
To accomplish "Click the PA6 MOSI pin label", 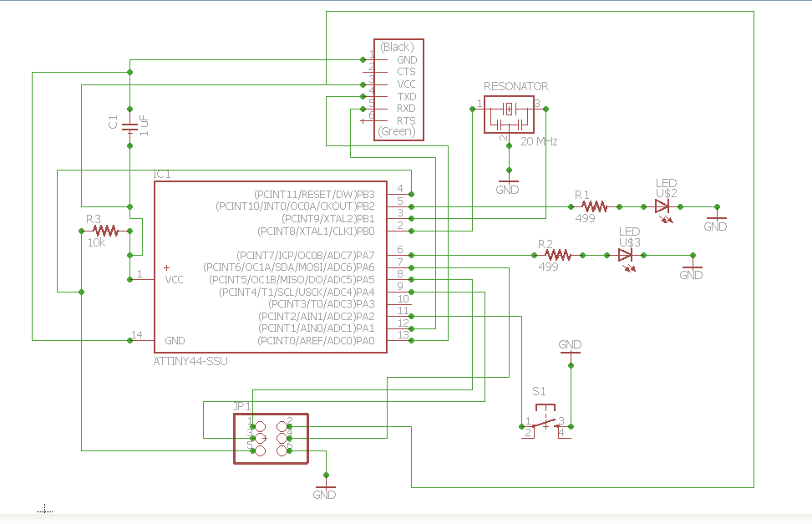I will (x=289, y=267).
